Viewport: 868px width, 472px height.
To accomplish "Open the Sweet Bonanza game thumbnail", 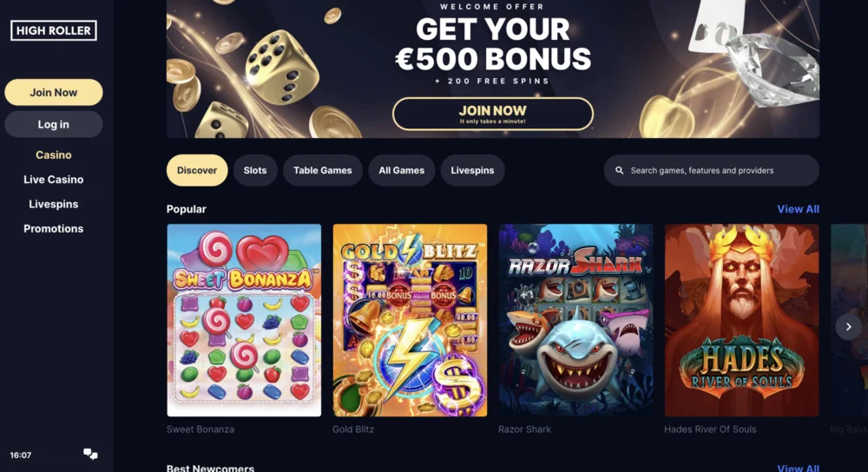I will pyautogui.click(x=244, y=320).
